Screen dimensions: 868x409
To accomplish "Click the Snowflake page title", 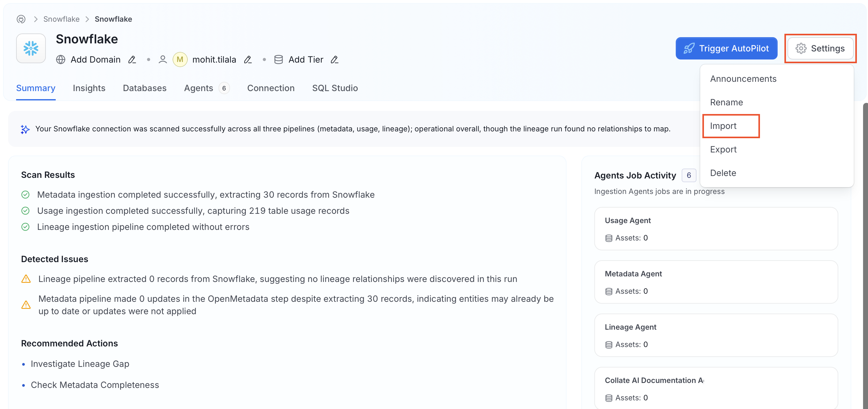I will click(87, 39).
